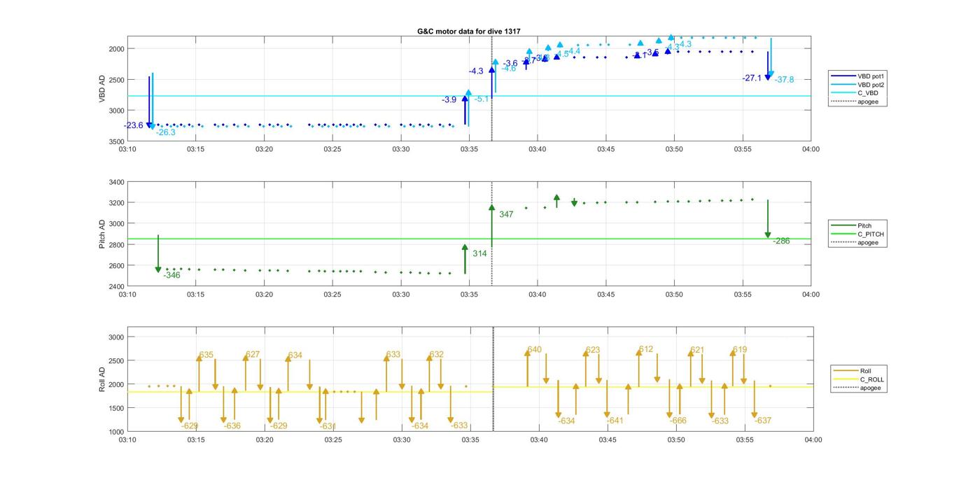Image resolution: width=980 pixels, height=485 pixels.
Task: Select the -37.8 VBD pot2 label
Action: click(784, 80)
